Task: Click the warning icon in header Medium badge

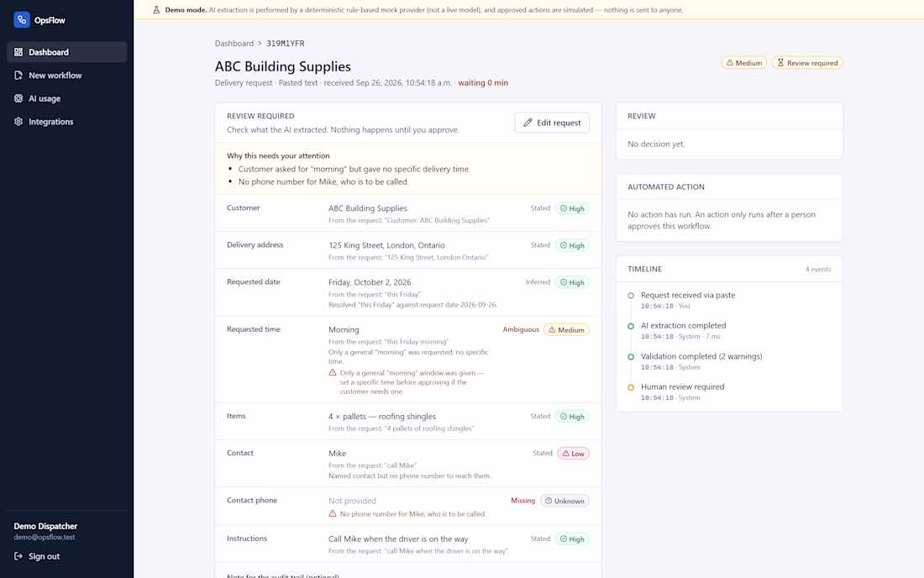Action: pos(729,62)
